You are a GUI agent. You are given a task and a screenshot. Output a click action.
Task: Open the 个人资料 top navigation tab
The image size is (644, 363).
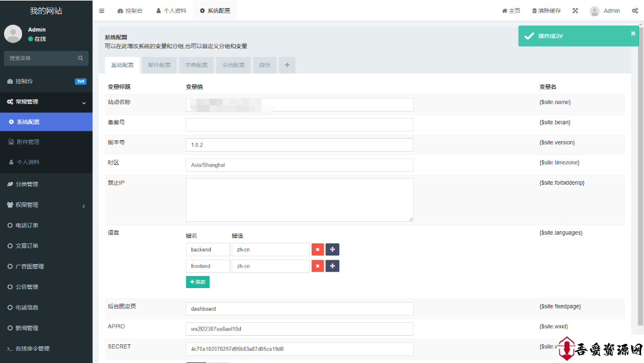[171, 11]
